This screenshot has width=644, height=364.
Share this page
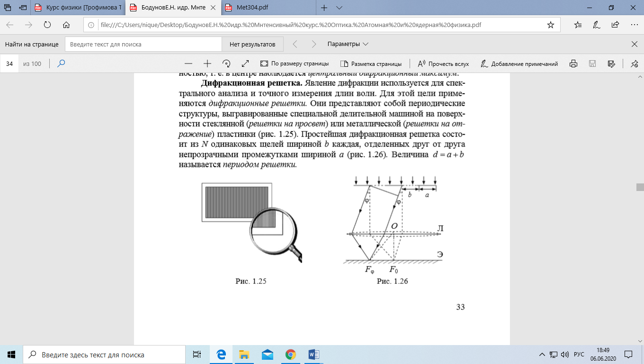(x=615, y=25)
